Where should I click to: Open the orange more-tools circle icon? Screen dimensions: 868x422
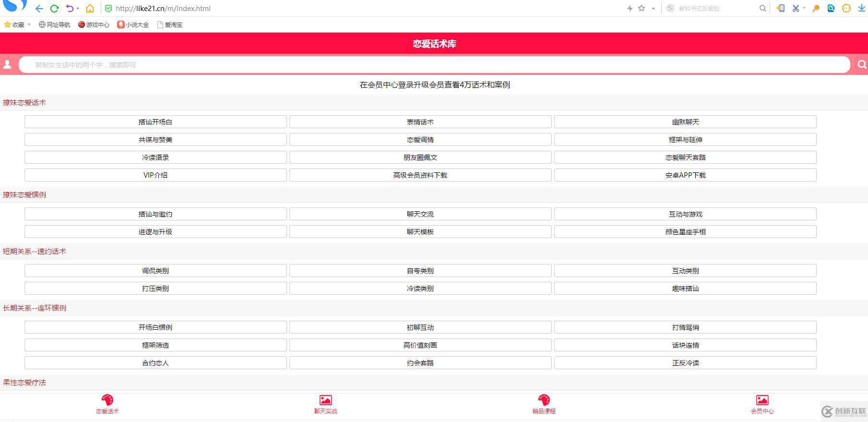click(x=846, y=8)
